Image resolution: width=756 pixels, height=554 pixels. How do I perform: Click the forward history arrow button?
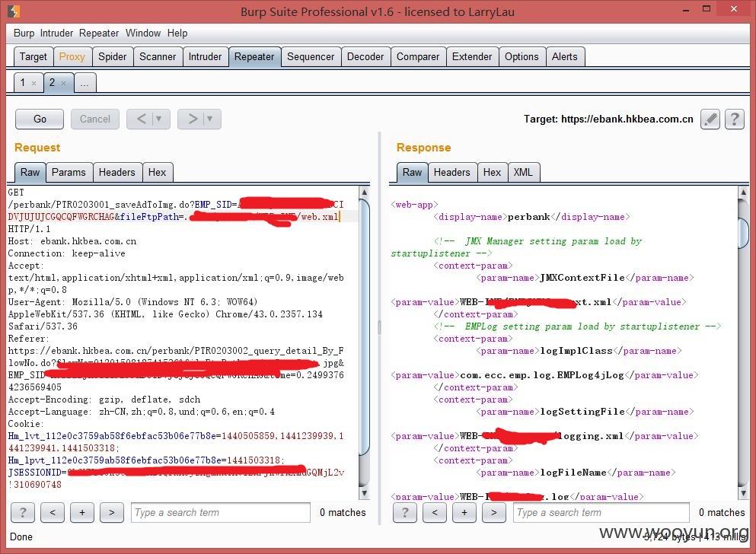coord(193,119)
